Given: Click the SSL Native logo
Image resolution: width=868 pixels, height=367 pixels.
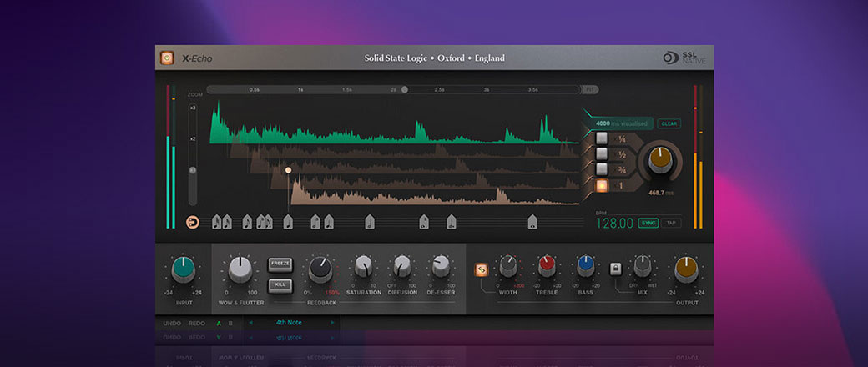Looking at the screenshot, I should [x=684, y=58].
